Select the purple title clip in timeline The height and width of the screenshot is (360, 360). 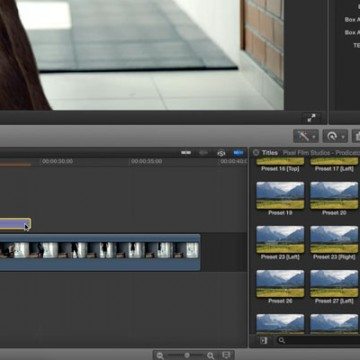click(15, 224)
